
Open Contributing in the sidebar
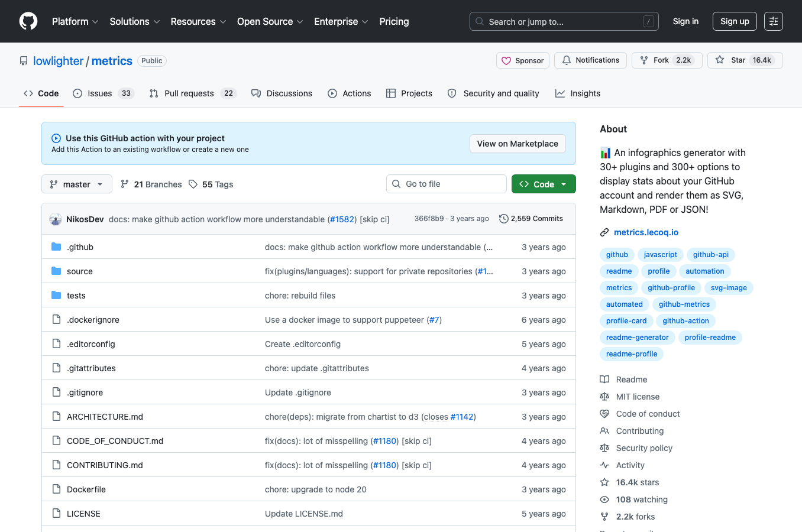pyautogui.click(x=632, y=431)
